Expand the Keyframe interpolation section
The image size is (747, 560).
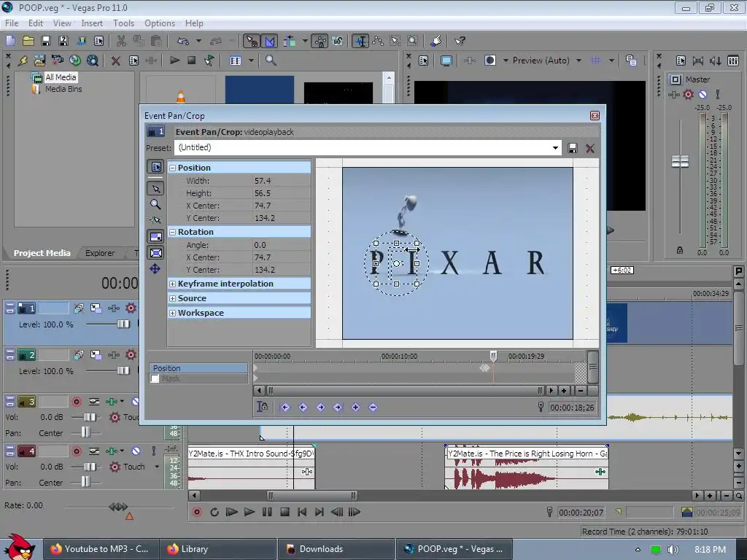(172, 284)
